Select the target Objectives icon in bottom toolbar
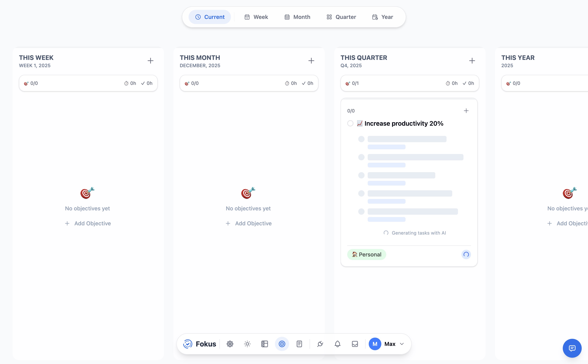 pos(282,344)
